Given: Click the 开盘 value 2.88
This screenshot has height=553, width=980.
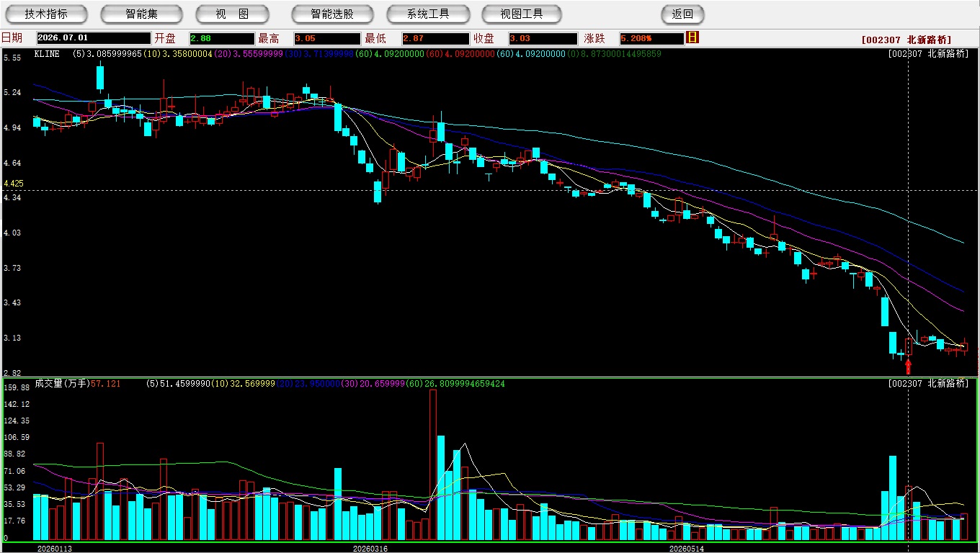Looking at the screenshot, I should click(x=221, y=38).
